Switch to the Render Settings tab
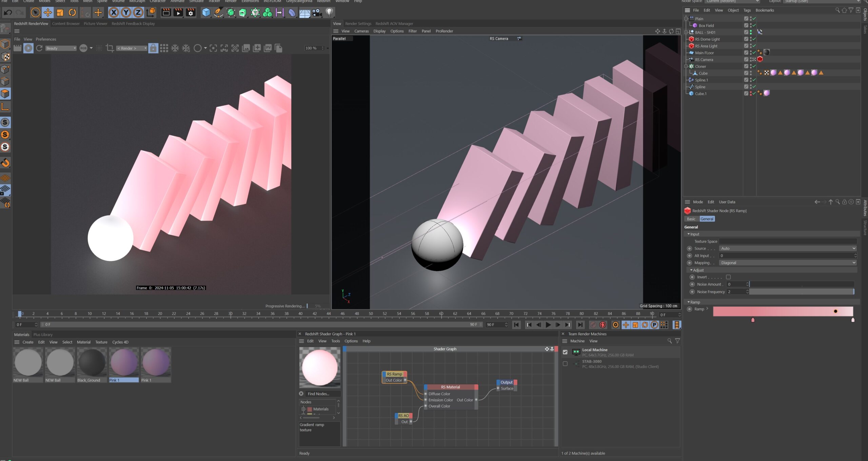 click(x=358, y=24)
